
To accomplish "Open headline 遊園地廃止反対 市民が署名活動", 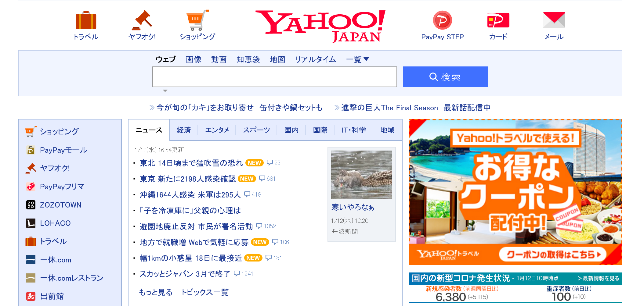I will point(196,226).
